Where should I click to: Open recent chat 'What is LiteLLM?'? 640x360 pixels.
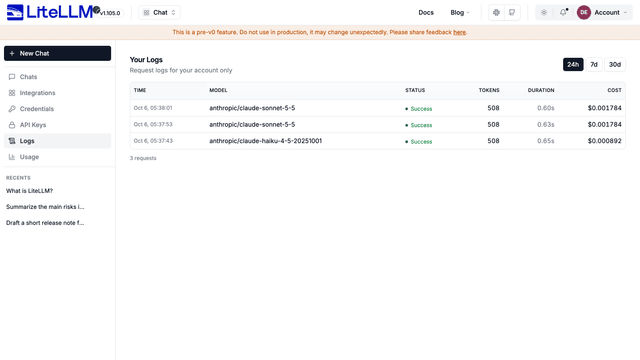pyautogui.click(x=29, y=191)
